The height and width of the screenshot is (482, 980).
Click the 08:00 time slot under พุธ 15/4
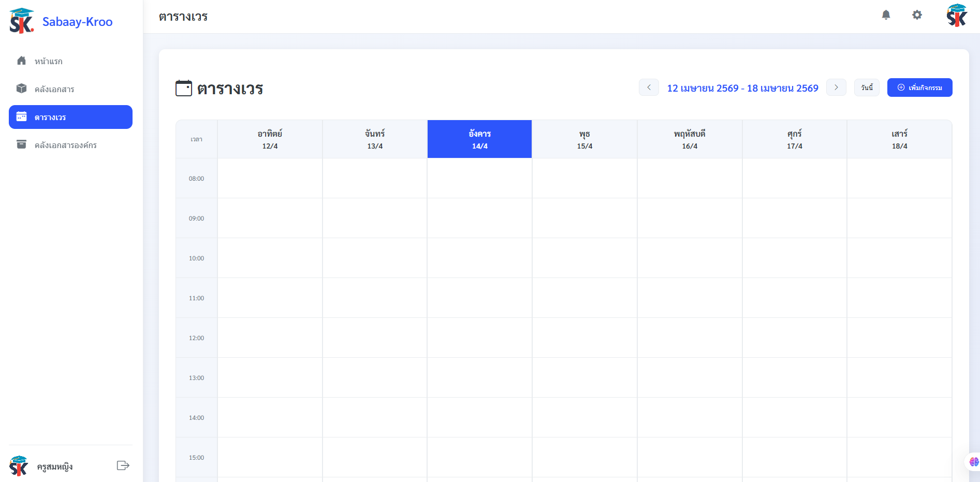pos(584,178)
